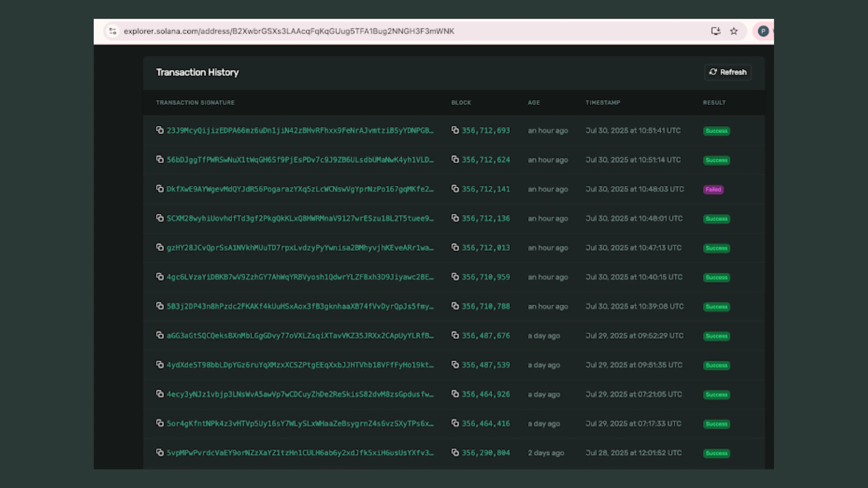Click the Refresh button in Transaction History
This screenshot has width=868, height=488.
point(728,72)
